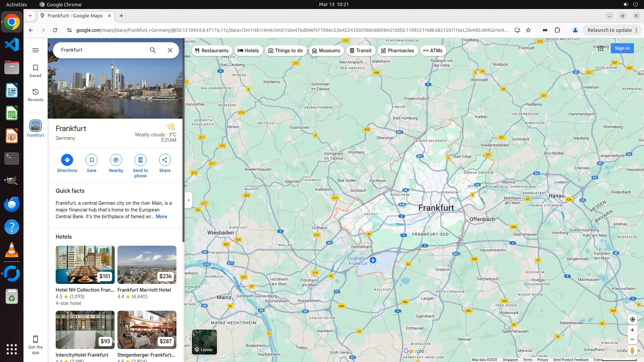Click the show your location button
This screenshot has height=362, width=644.
tap(632, 319)
